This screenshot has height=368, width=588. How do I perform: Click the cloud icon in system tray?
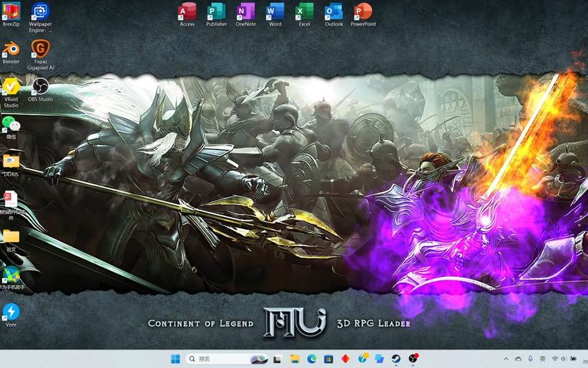tap(518, 359)
